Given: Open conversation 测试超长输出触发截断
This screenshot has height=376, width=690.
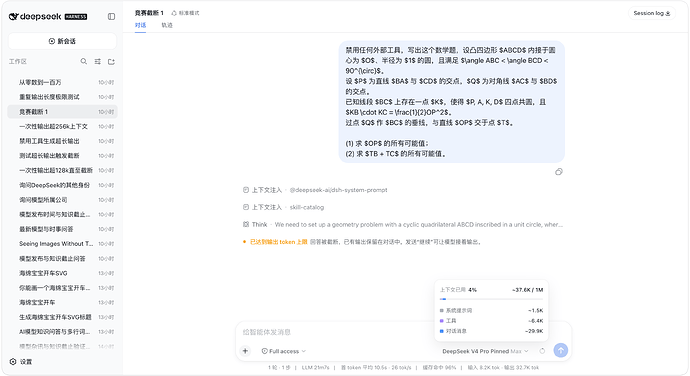Looking at the screenshot, I should [62, 155].
